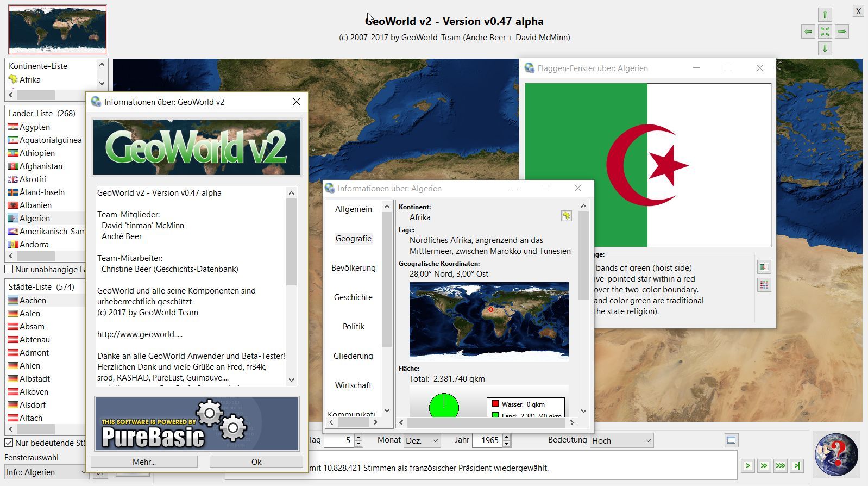Click the green up arrow map navigation button
Screen dimensions: 868x486
click(x=825, y=15)
